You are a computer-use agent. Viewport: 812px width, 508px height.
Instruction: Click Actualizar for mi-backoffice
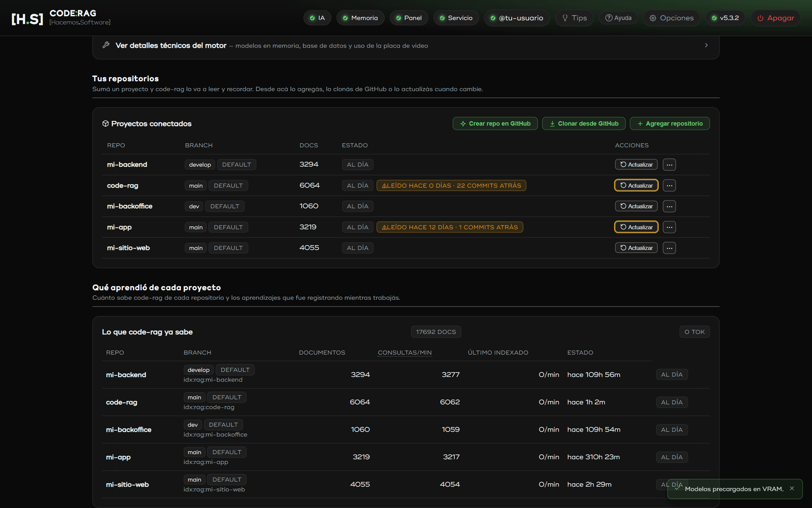click(636, 206)
